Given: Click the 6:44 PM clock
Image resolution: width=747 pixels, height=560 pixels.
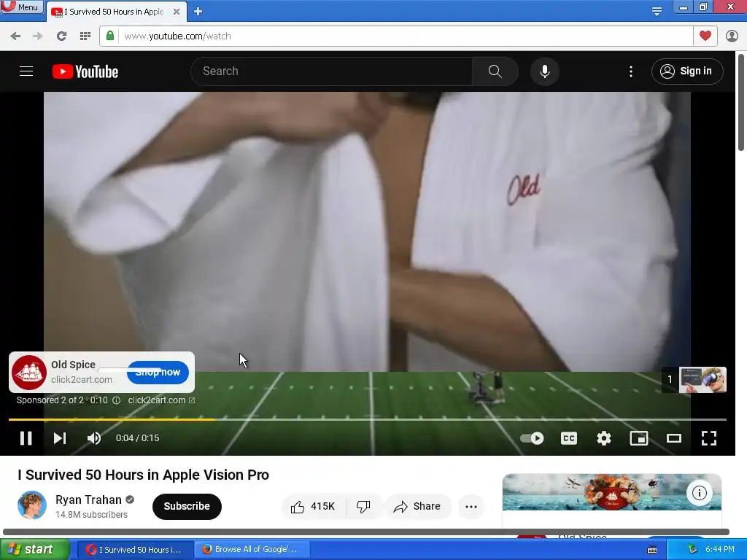Looking at the screenshot, I should tap(720, 550).
